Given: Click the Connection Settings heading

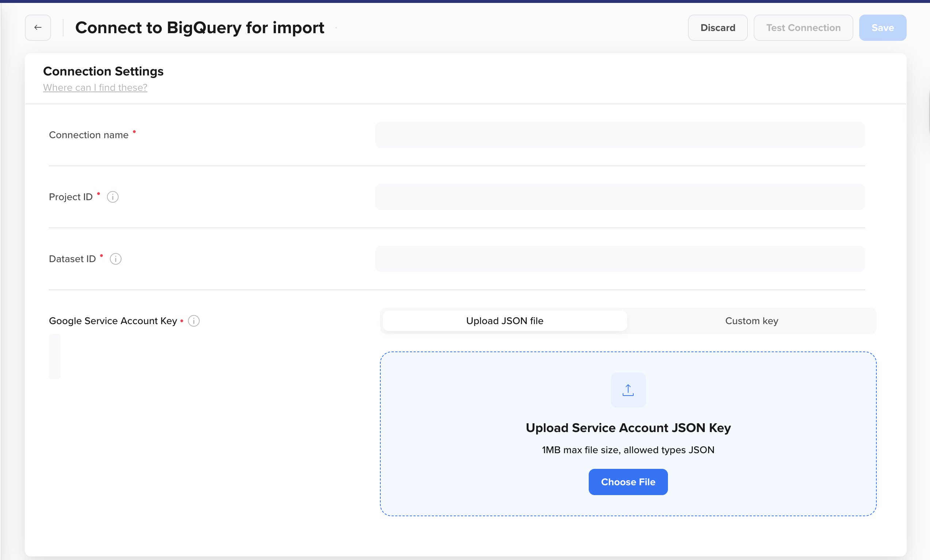Looking at the screenshot, I should click(103, 71).
